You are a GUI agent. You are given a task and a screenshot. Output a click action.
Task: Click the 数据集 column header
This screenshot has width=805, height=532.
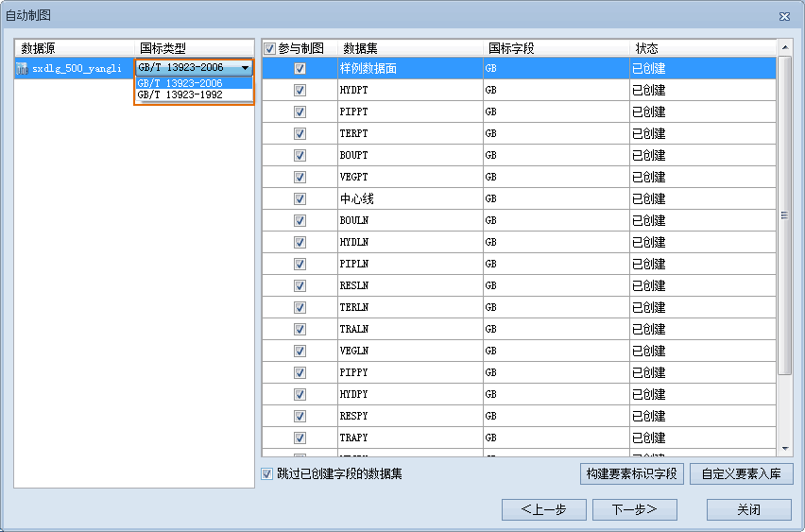pos(360,49)
